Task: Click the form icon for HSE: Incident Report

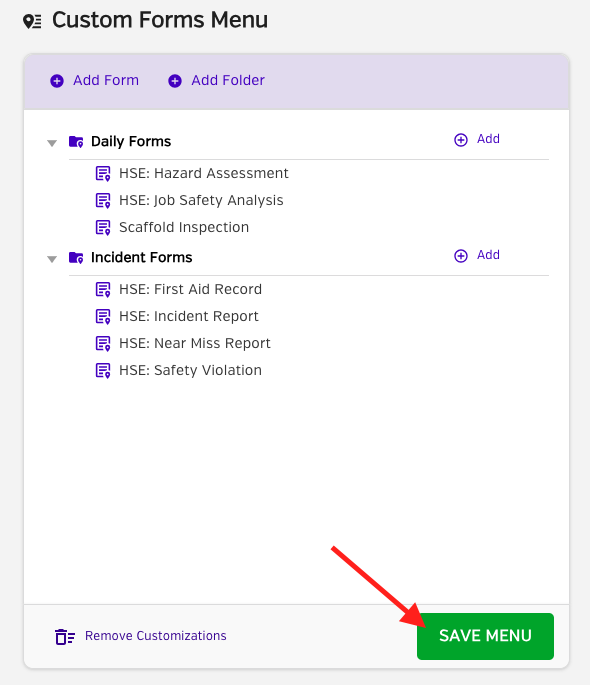Action: click(x=103, y=317)
